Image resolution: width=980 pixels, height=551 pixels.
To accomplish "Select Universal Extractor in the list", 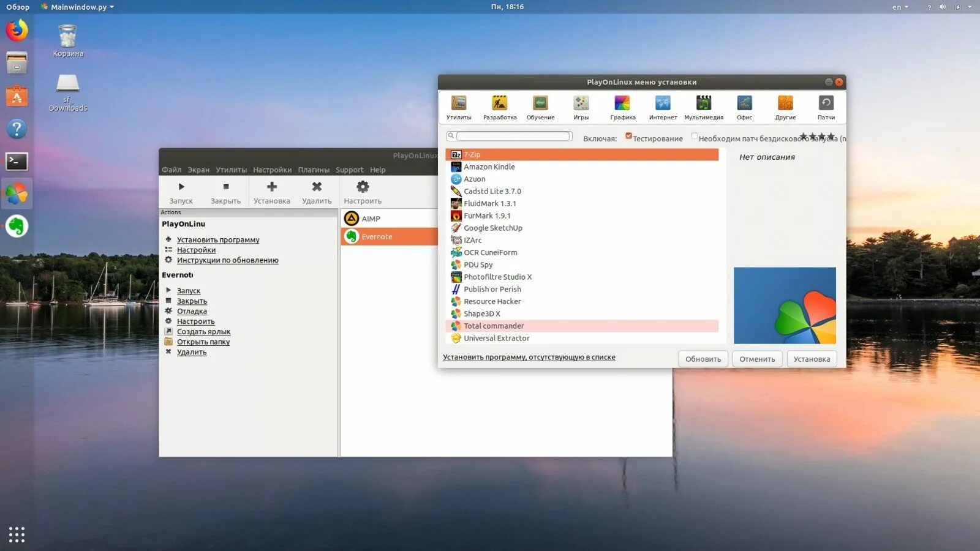I will 582,338.
